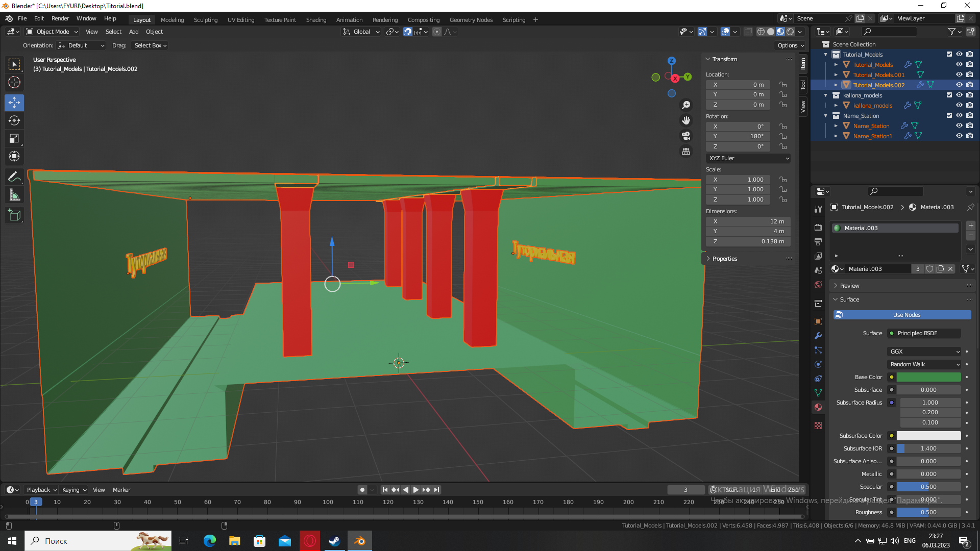This screenshot has width=980, height=551.
Task: Hide Tutorial_Models.001 in viewport
Action: point(959,74)
